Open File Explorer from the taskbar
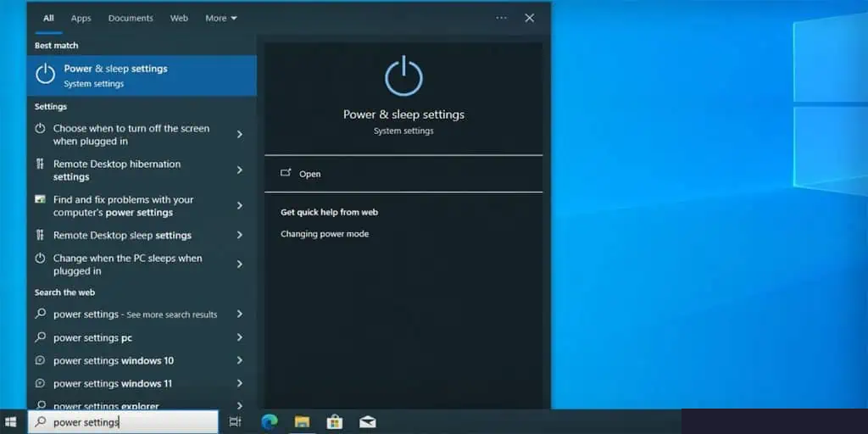868x434 pixels. click(x=302, y=421)
